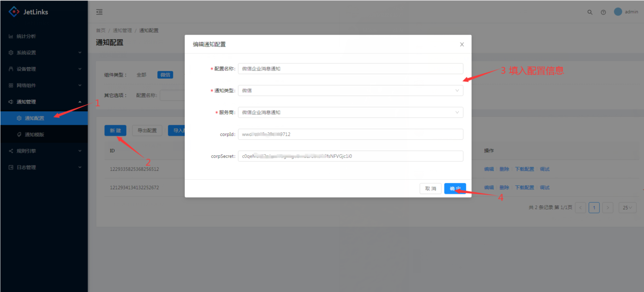
Task: Click the JetLinks logo icon
Action: pos(14,12)
